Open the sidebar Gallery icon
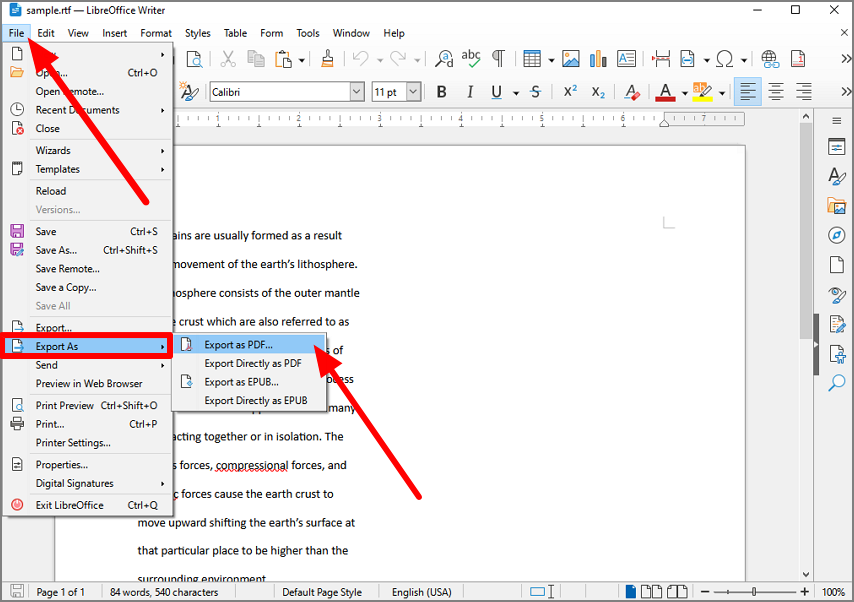The width and height of the screenshot is (854, 602). coord(837,206)
